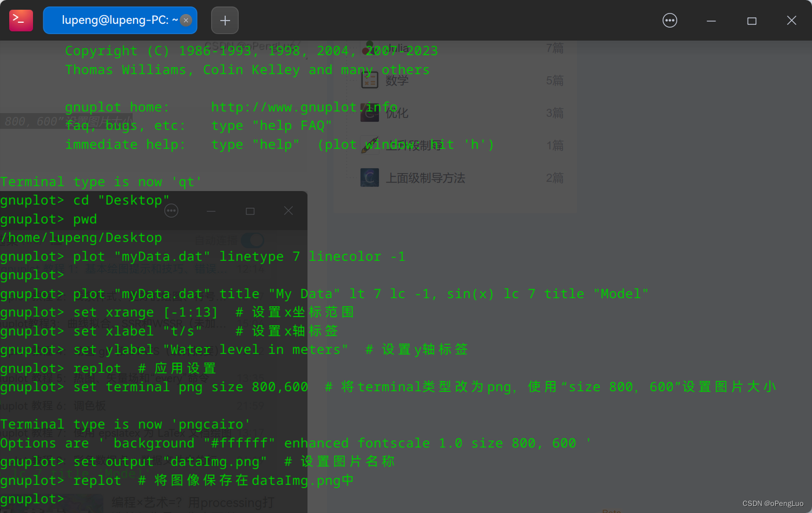The width and height of the screenshot is (812, 513).
Task: Click the set xrange [-1:13] command
Action: [178, 312]
